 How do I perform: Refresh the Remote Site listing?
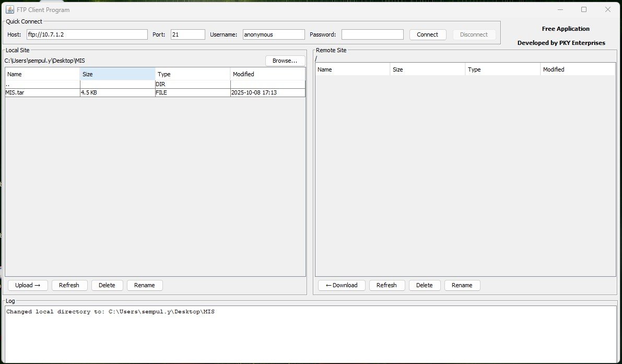[387, 285]
